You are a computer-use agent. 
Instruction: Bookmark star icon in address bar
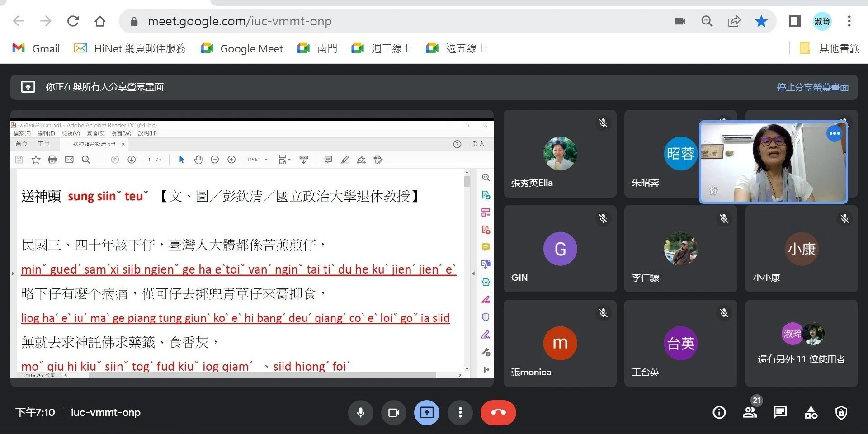click(761, 21)
